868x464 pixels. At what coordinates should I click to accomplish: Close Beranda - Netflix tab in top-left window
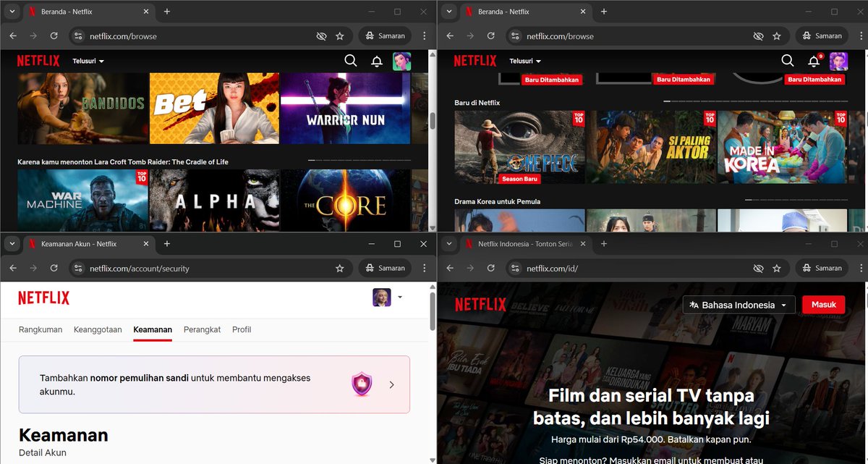pos(145,12)
